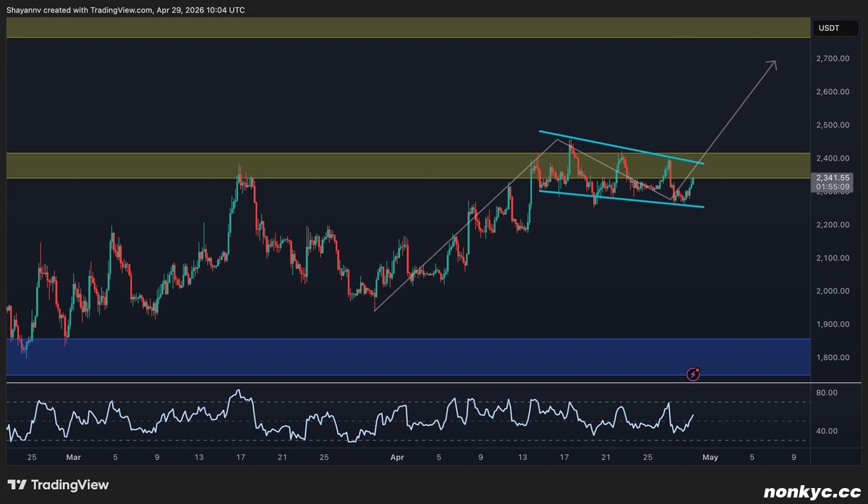The image size is (868, 504).
Task: Select the lower cyan wedge trendline
Action: coord(622,200)
